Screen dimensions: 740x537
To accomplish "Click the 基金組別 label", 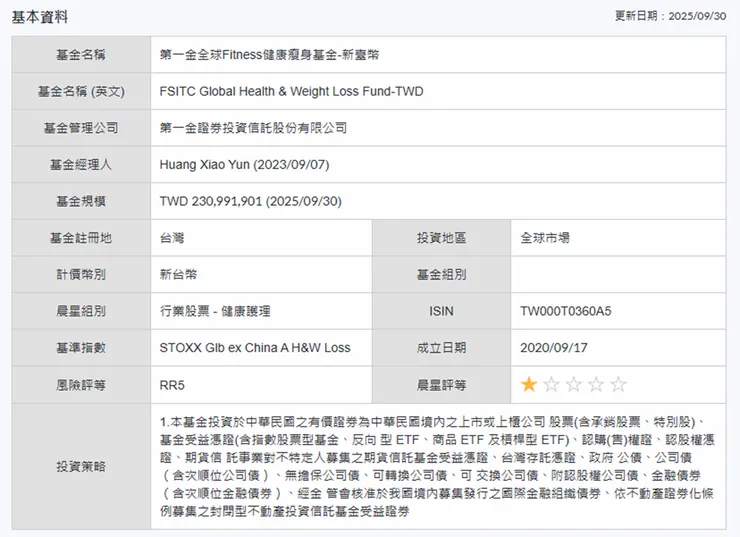I will point(441,275).
